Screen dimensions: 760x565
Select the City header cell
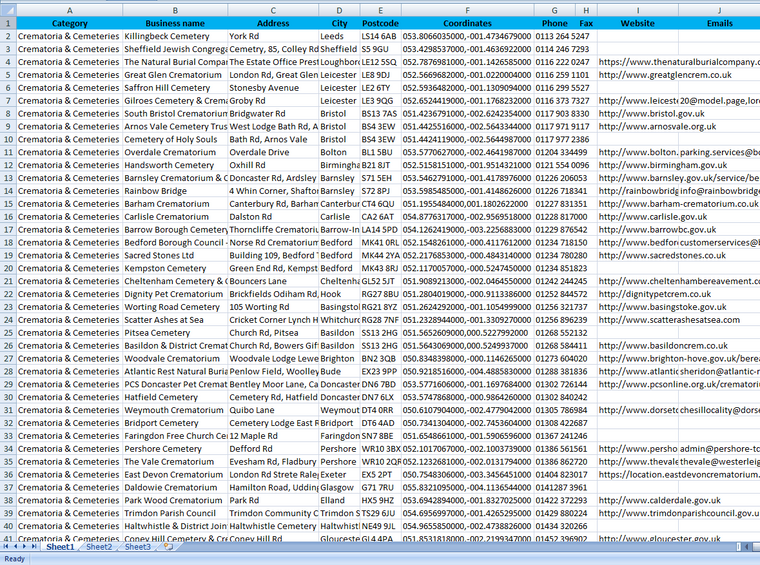click(x=339, y=23)
